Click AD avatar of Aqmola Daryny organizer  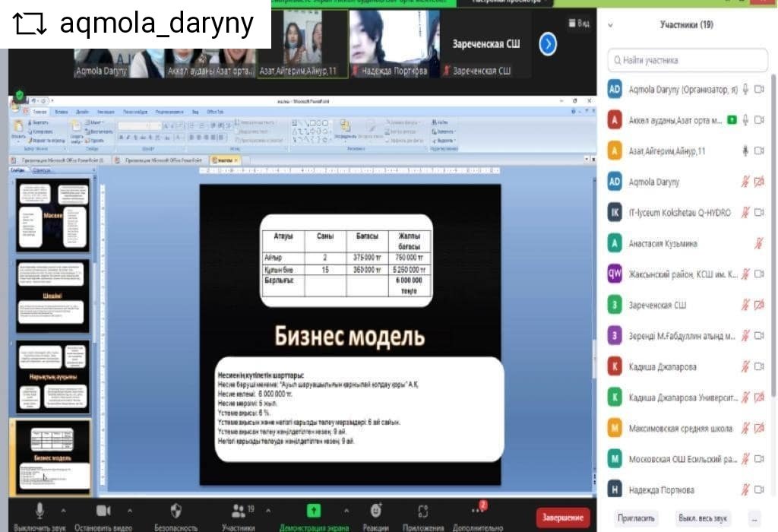[x=615, y=90]
